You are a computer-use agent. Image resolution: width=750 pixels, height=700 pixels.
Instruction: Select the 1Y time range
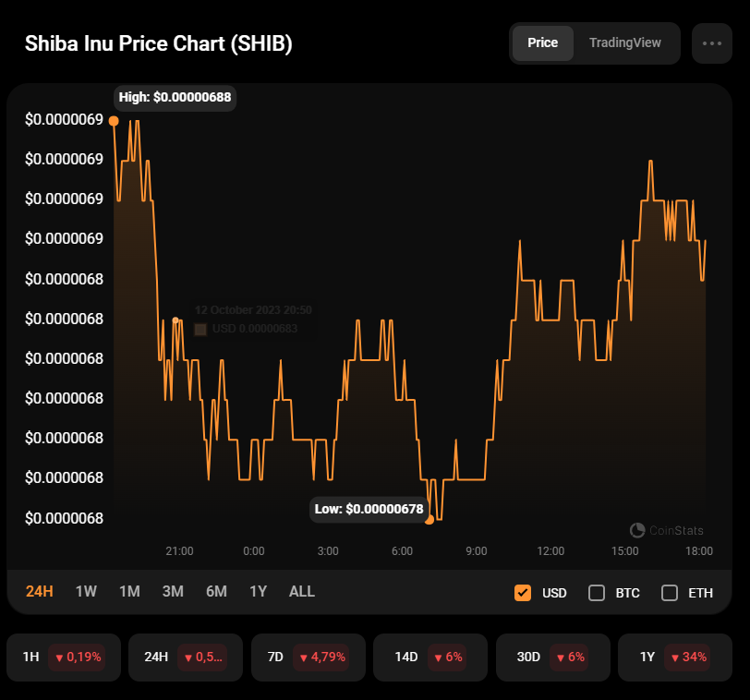[x=259, y=591]
